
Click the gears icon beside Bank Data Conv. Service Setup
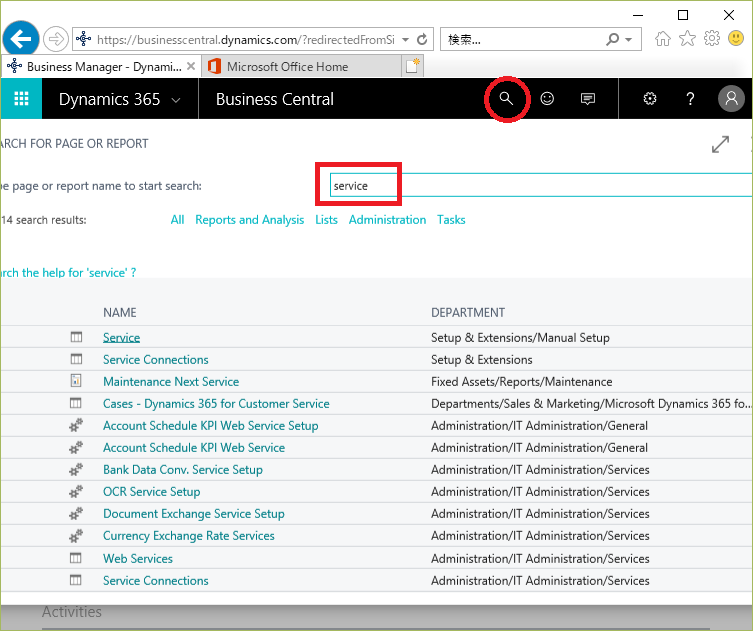click(76, 469)
